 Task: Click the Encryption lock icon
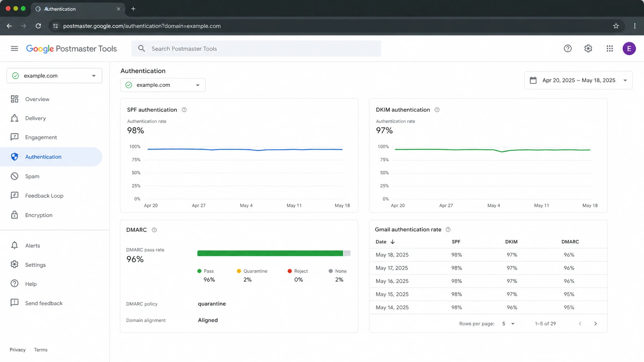[x=15, y=215]
